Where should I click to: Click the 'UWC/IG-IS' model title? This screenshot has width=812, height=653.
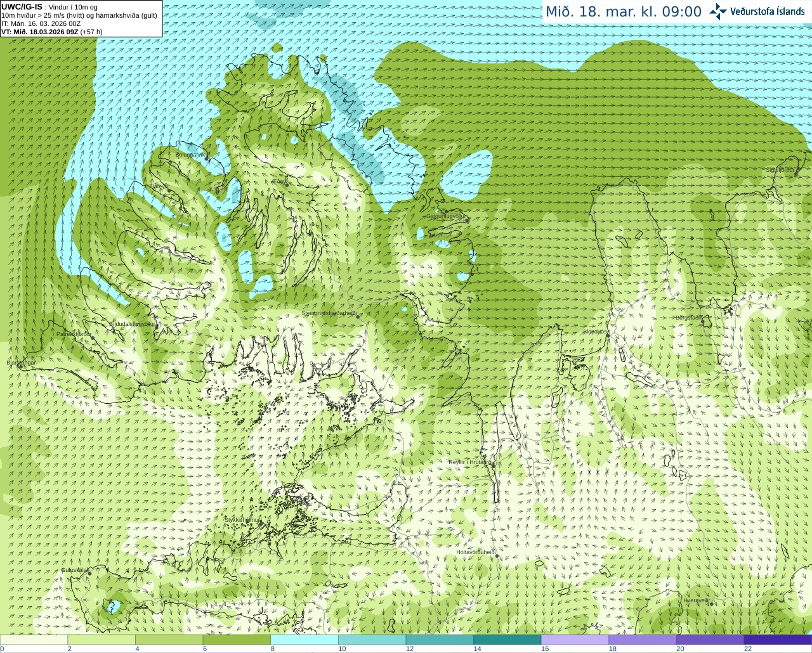click(x=22, y=7)
